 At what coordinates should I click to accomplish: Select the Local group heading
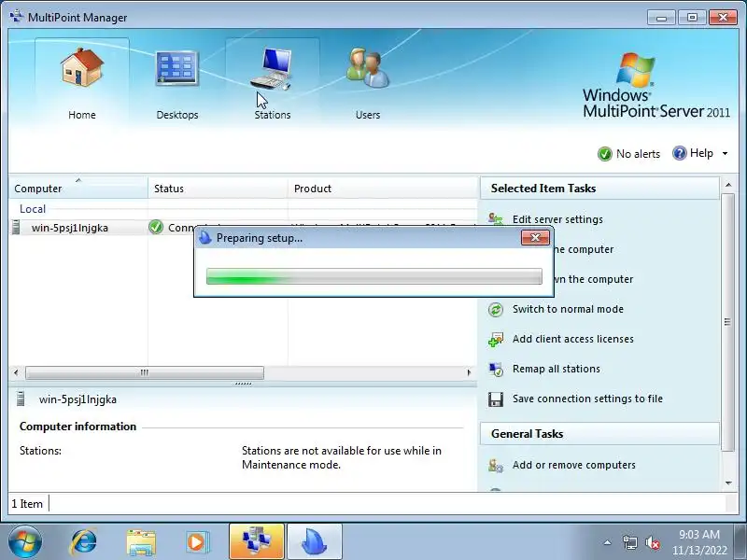click(33, 208)
